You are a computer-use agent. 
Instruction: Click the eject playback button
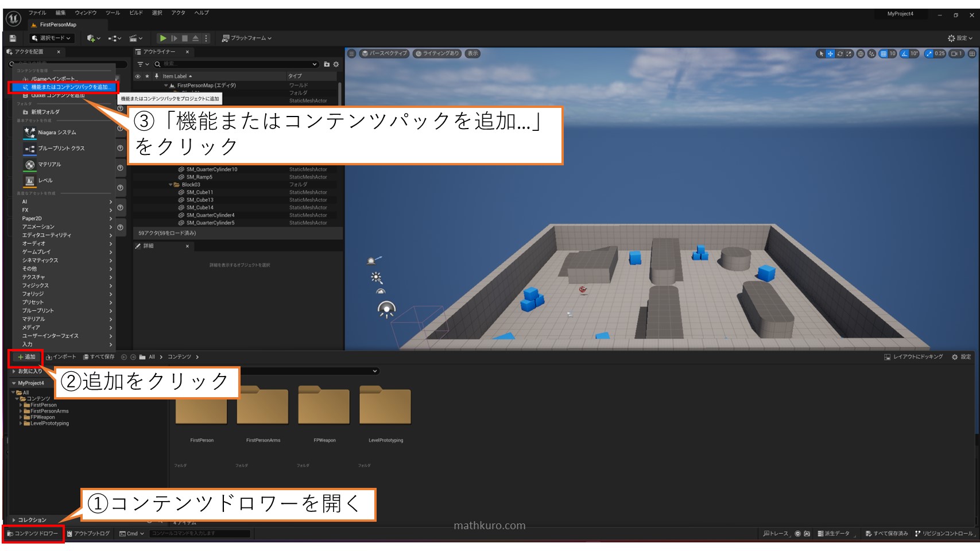point(195,38)
